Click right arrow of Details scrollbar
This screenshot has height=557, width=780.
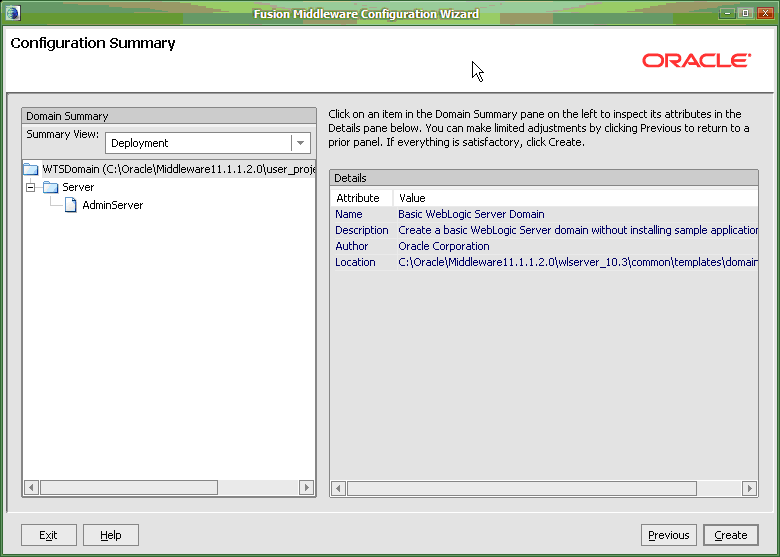[749, 488]
